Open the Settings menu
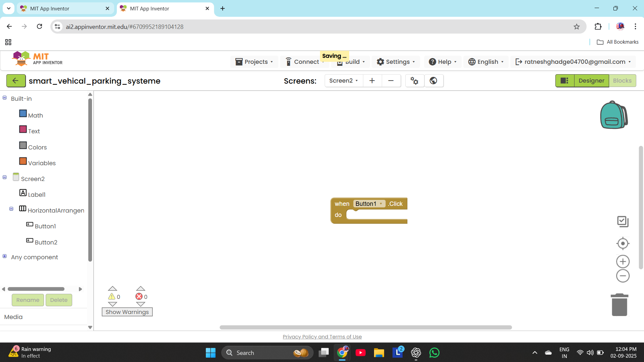Image resolution: width=644 pixels, height=362 pixels. (x=396, y=62)
